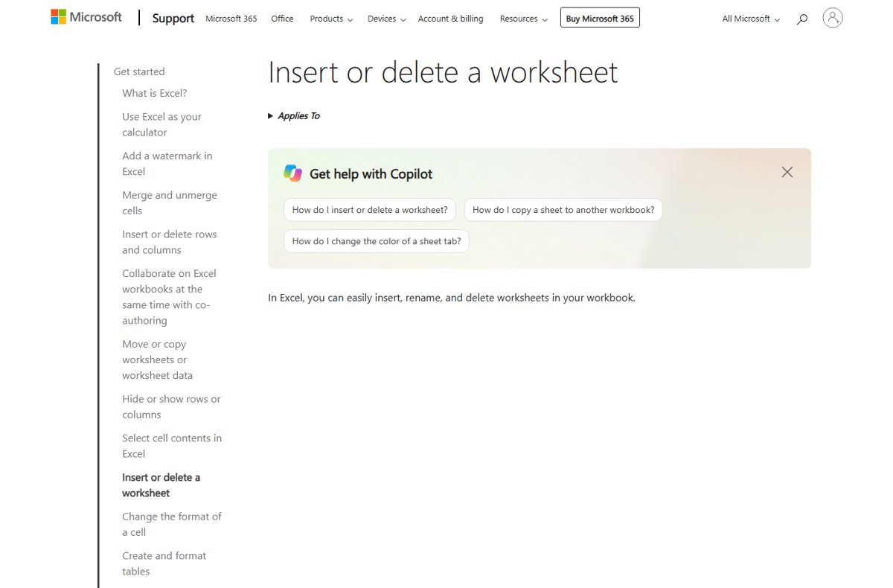Click the Microsoft logo
893x588 pixels.
click(x=86, y=17)
